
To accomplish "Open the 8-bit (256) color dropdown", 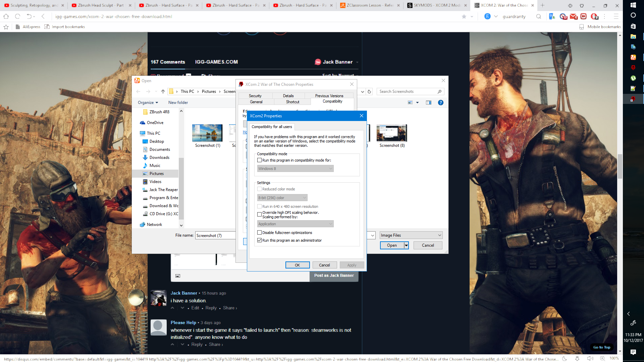I will [282, 198].
